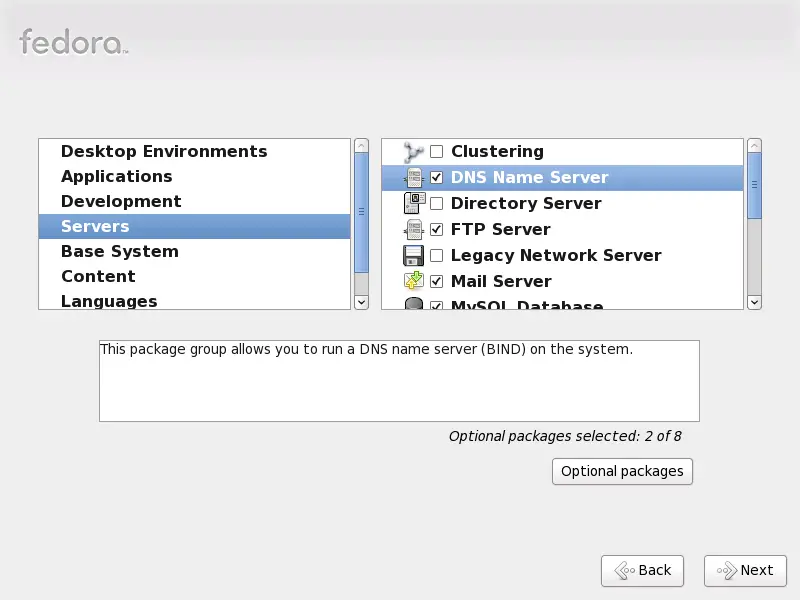The image size is (800, 600).
Task: Select the Content category
Action: [194, 277]
